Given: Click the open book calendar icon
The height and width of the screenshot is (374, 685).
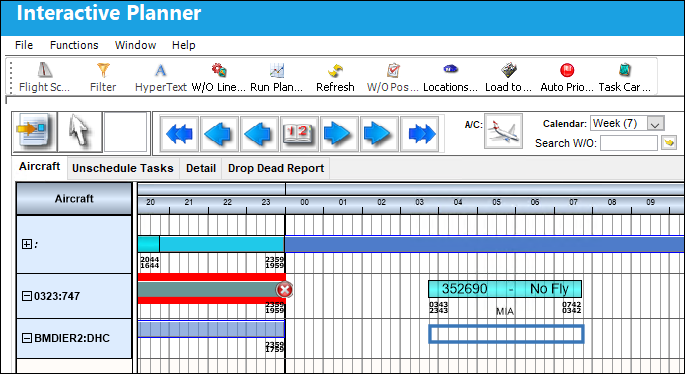Looking at the screenshot, I should tap(300, 134).
